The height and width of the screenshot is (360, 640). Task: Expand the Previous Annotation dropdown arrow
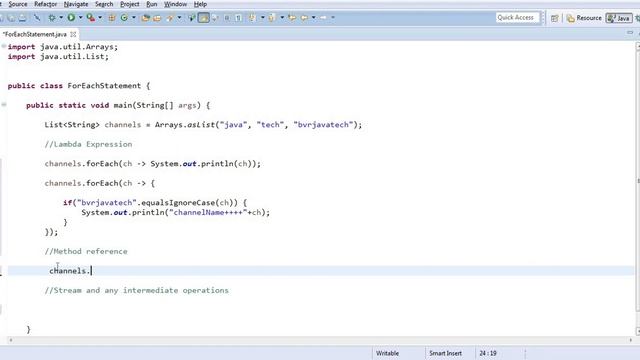tap(282, 18)
